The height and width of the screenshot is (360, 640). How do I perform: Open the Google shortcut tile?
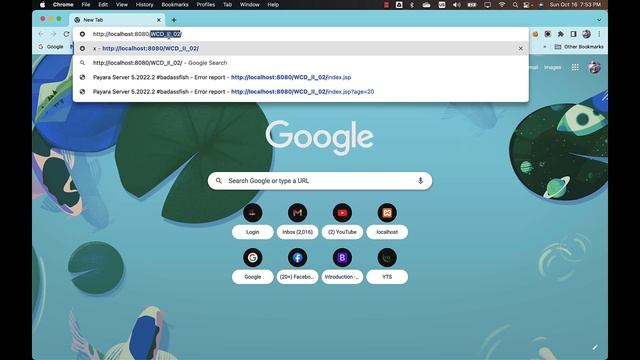coord(253,265)
